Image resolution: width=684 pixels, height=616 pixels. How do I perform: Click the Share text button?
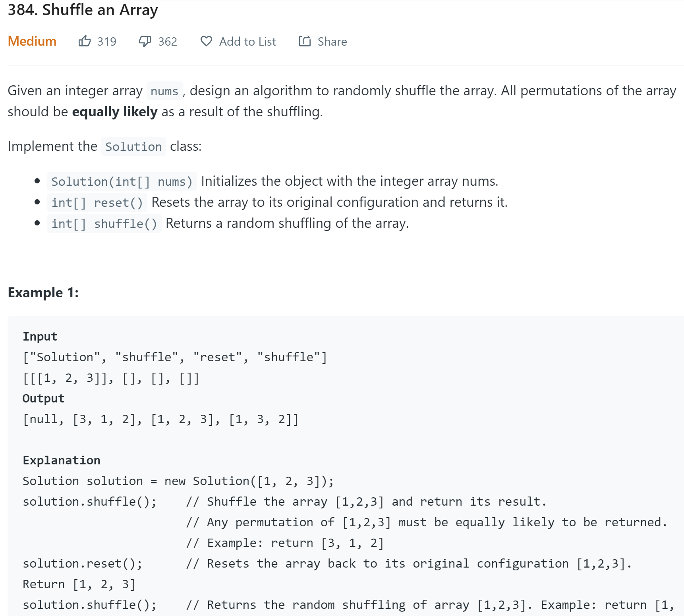tap(332, 41)
